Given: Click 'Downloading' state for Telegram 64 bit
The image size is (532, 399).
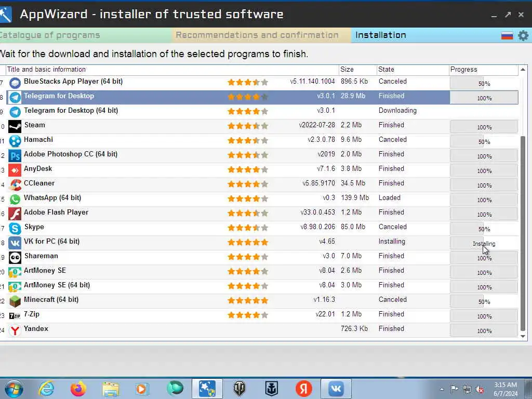Looking at the screenshot, I should point(397,111).
